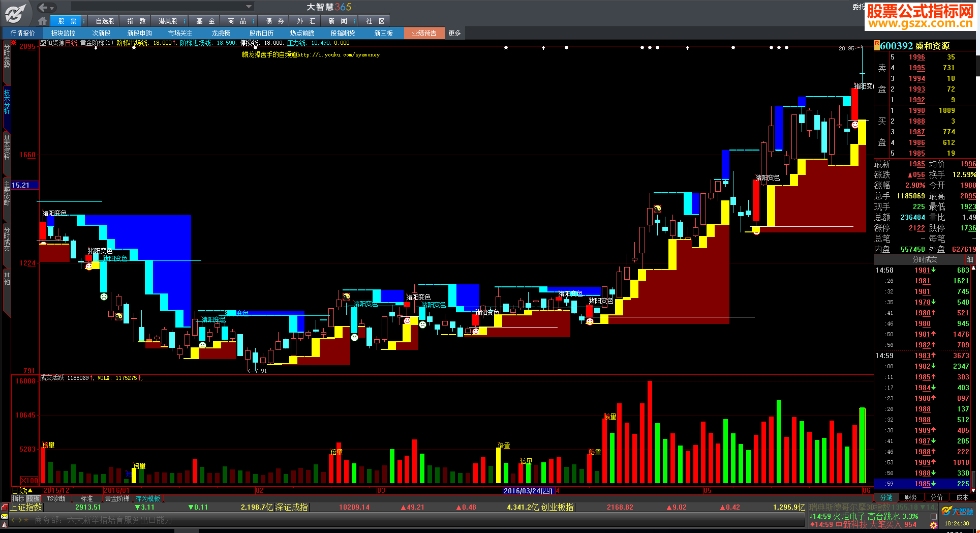The image size is (980, 533).
Task: Open 次新股 in the sub-menu bar
Action: 101,33
